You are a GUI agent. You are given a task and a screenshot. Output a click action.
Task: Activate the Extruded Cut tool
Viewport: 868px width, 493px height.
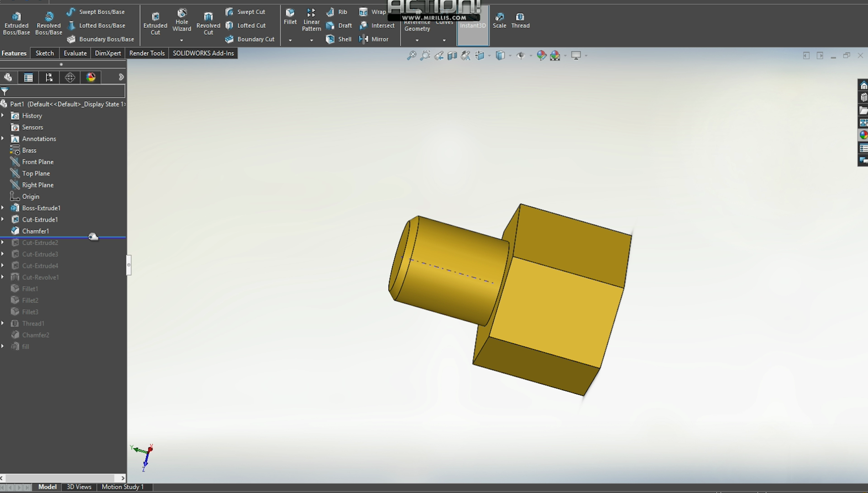click(x=155, y=23)
